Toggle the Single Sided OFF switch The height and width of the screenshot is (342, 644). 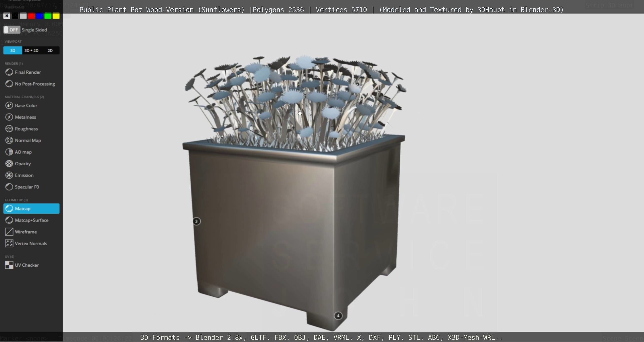(12, 30)
